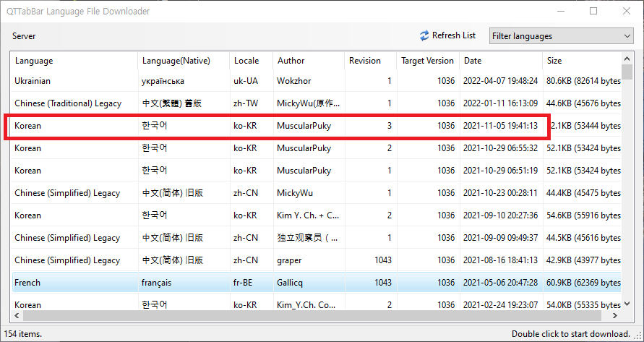Select the French row by Gallicq

coord(316,283)
